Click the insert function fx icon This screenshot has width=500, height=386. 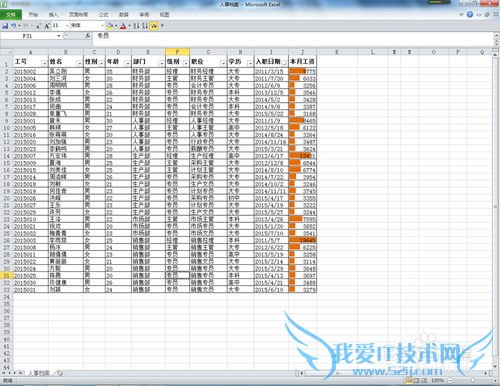point(88,35)
